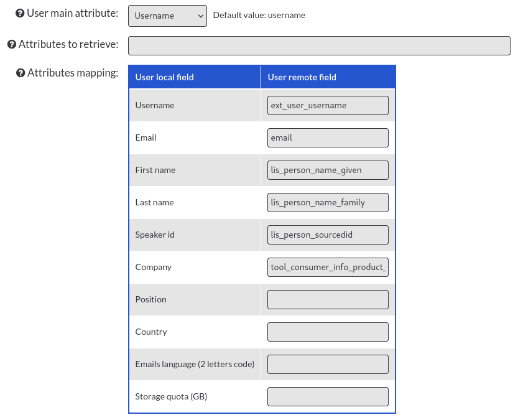Focus the Attributes to retrieve field
The height and width of the screenshot is (420, 518).
319,46
